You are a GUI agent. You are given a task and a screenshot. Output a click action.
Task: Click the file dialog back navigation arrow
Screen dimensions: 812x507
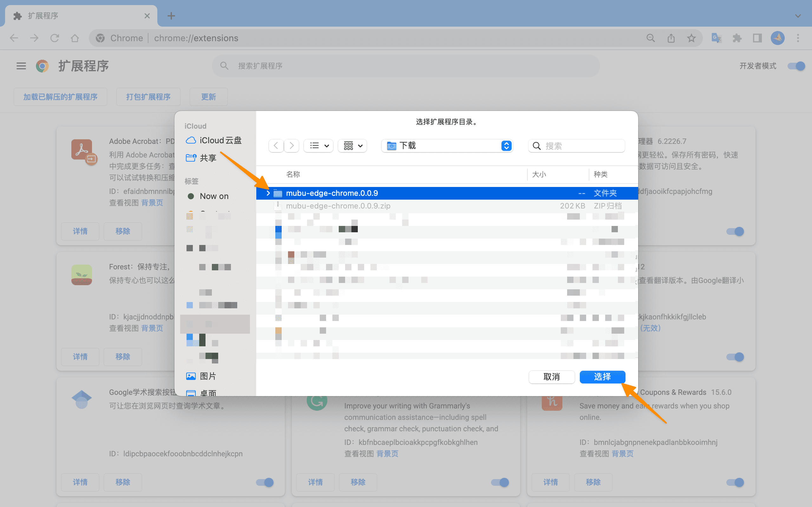point(276,145)
